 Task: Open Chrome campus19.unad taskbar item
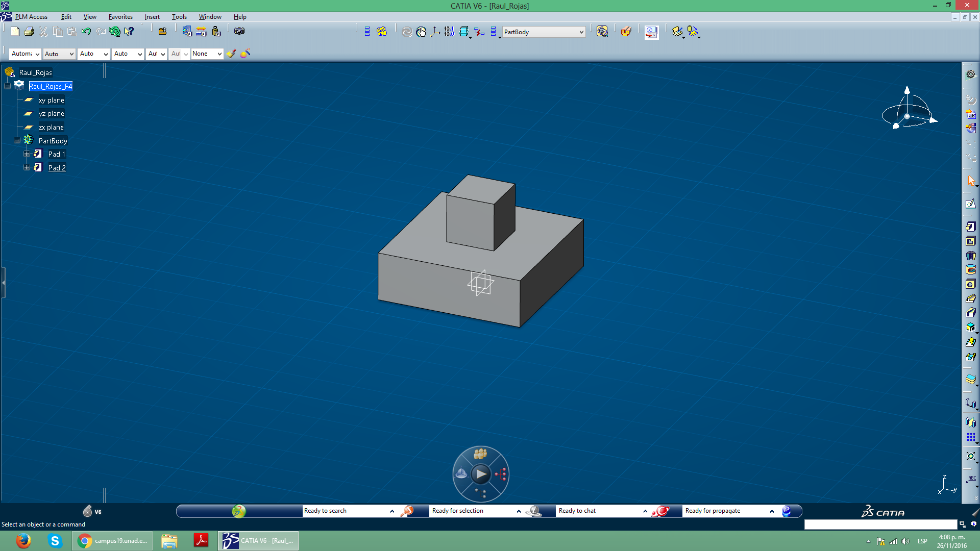[x=112, y=541]
